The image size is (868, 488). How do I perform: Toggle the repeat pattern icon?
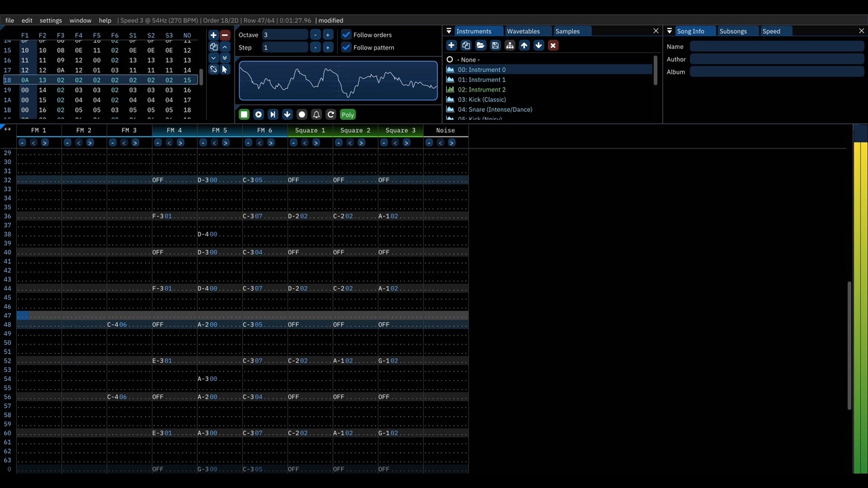[331, 115]
